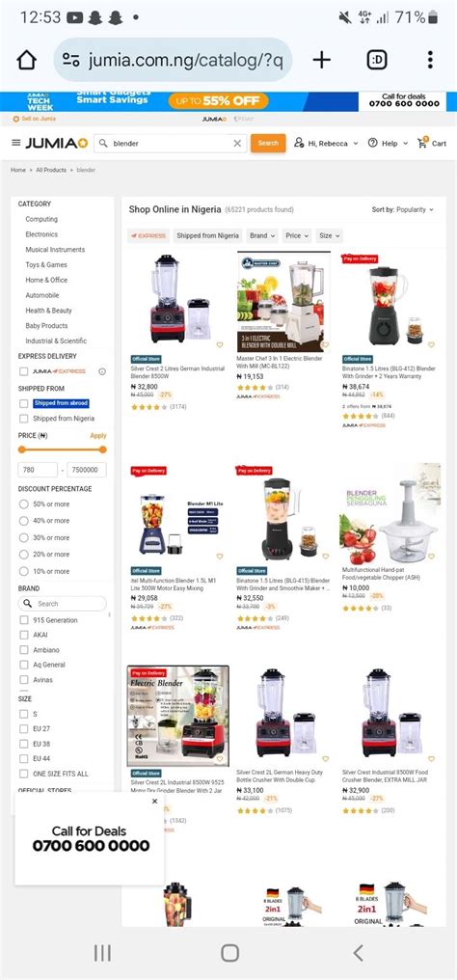Select the Home & Office category
Viewport: 457px width, 980px height.
(x=46, y=280)
